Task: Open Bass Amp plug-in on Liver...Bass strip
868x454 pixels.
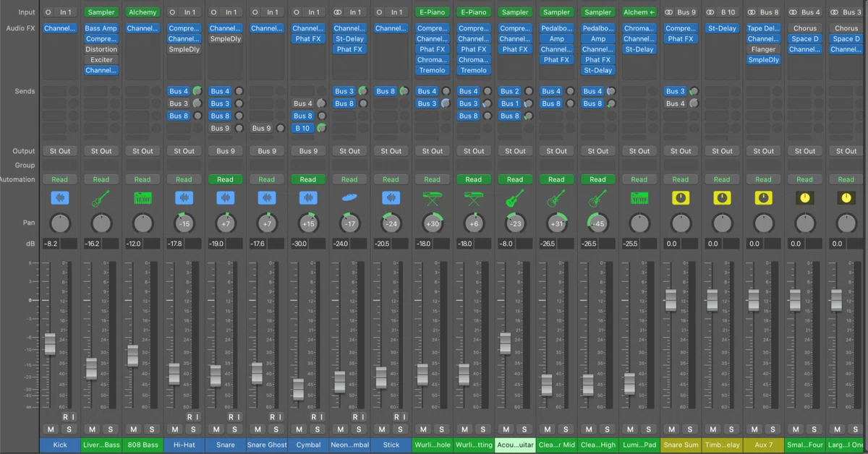Action: pos(101,28)
